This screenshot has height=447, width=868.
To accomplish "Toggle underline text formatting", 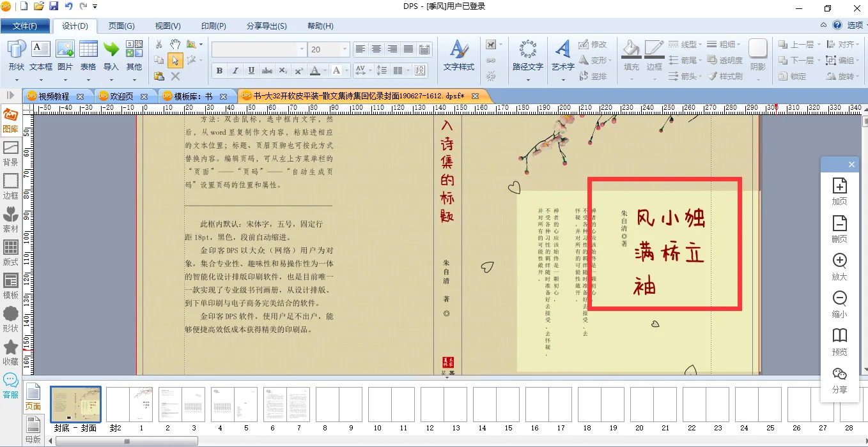I will point(251,70).
